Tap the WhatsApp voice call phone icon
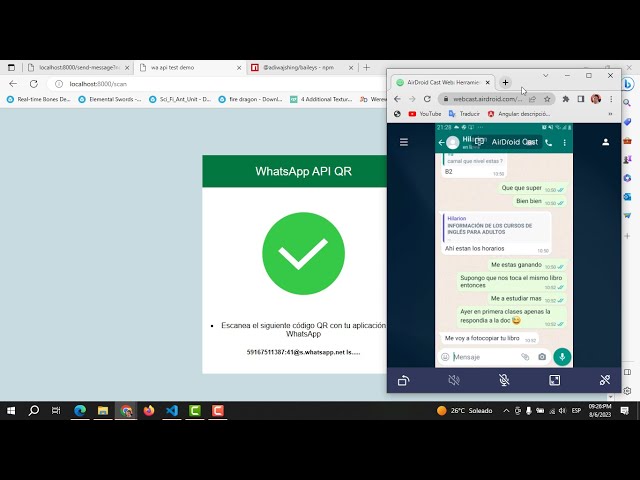Image resolution: width=640 pixels, height=480 pixels. [549, 142]
